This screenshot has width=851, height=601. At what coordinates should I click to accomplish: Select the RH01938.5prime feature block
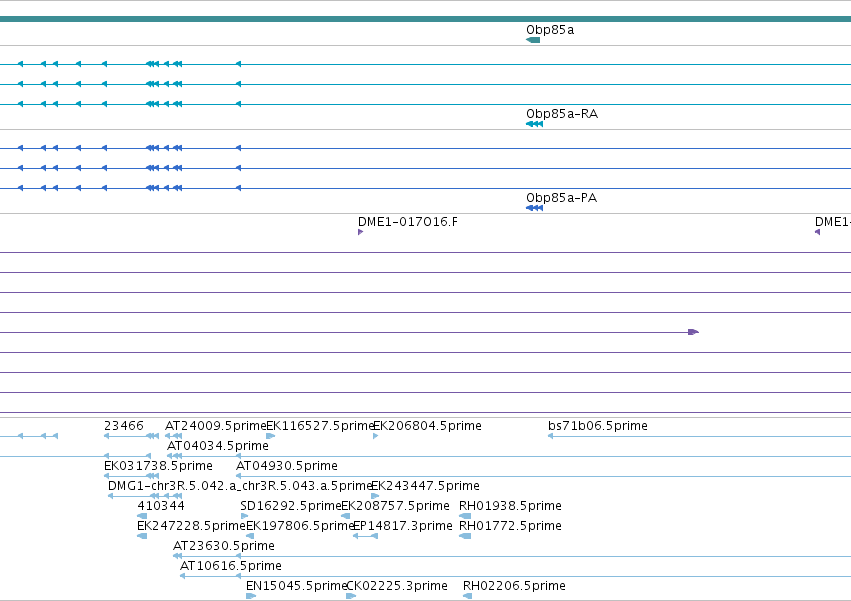pyautogui.click(x=465, y=516)
